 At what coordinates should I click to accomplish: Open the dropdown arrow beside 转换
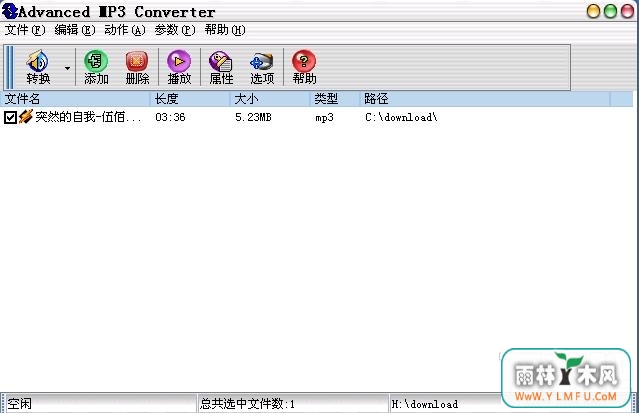coord(67,68)
